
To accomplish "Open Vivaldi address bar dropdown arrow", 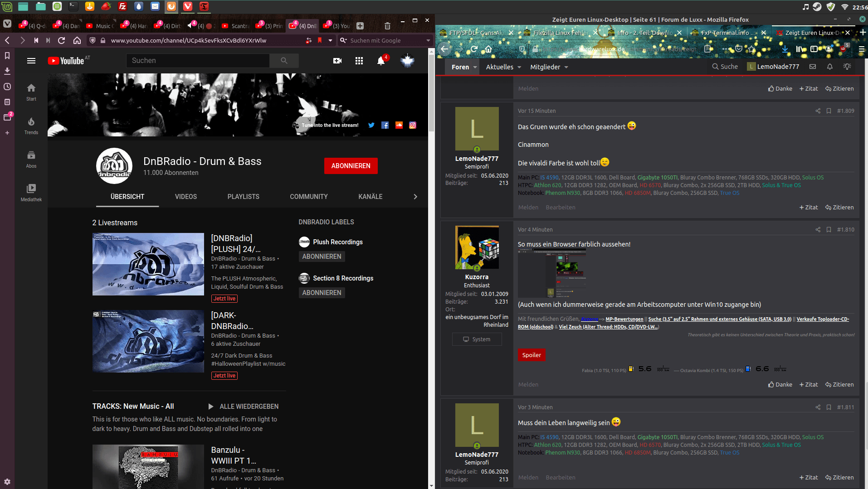I will (x=331, y=40).
